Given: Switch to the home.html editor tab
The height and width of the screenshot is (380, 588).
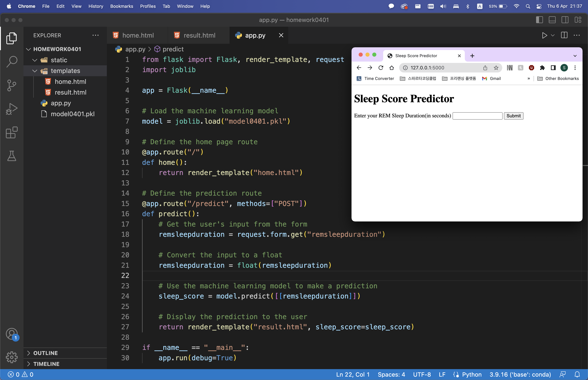Looking at the screenshot, I should [137, 35].
